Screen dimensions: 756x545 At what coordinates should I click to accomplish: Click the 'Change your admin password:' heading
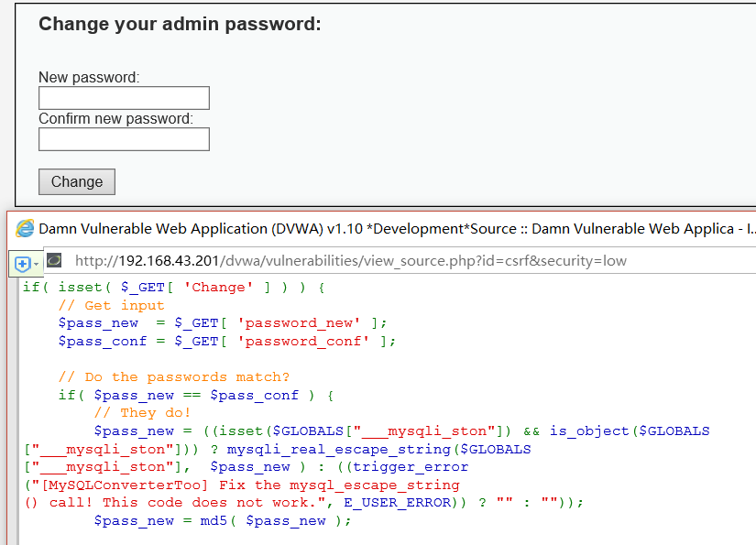pos(180,25)
